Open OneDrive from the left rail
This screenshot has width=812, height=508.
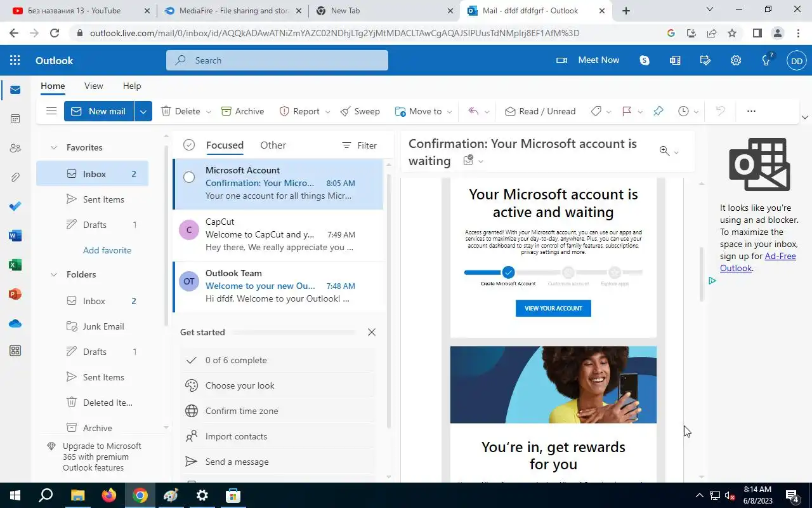pos(15,323)
